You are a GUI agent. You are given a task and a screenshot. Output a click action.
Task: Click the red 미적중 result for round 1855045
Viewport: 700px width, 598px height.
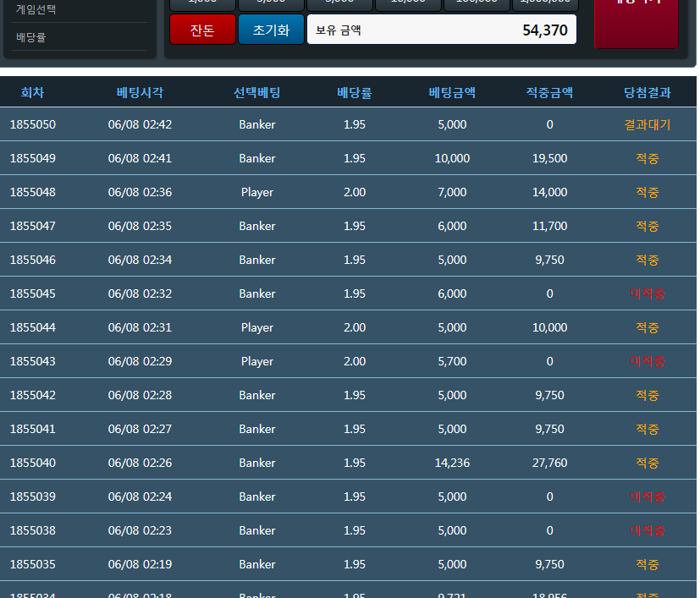tap(648, 294)
